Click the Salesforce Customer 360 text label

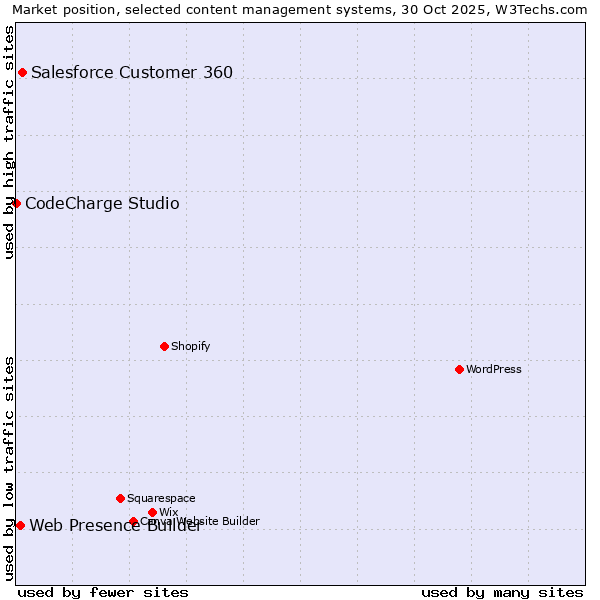pos(132,72)
